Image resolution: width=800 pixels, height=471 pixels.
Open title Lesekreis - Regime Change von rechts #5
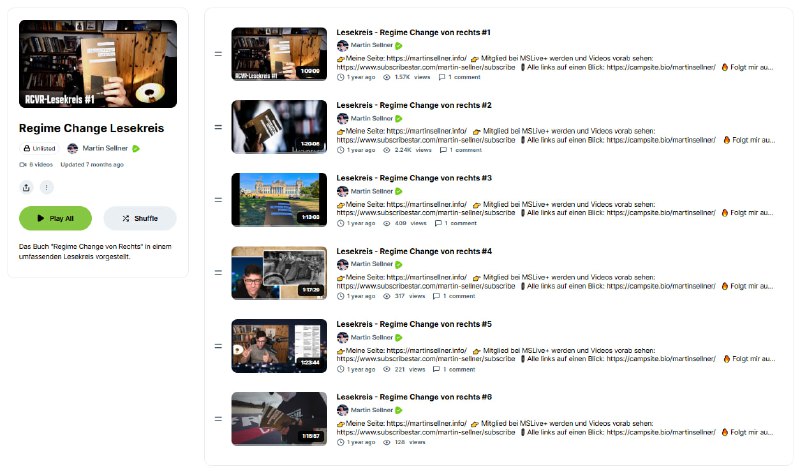[414, 324]
